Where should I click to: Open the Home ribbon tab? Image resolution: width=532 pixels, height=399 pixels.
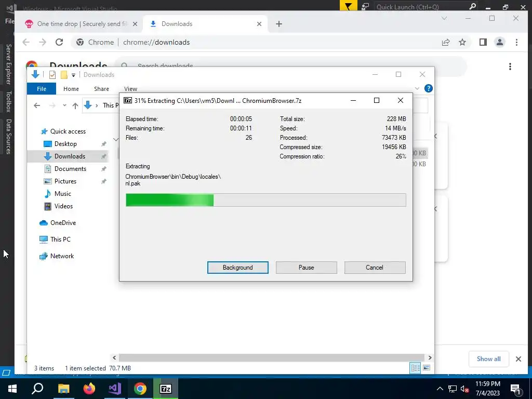[71, 88]
